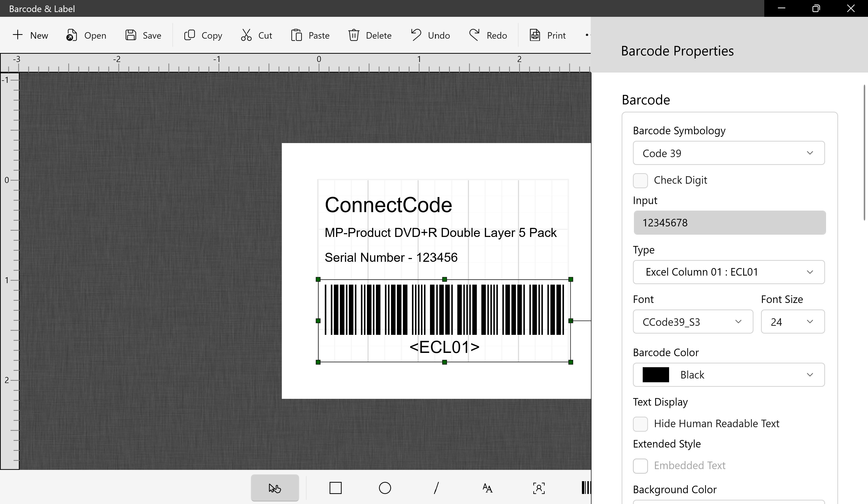Open the Font Size dropdown

(x=793, y=322)
